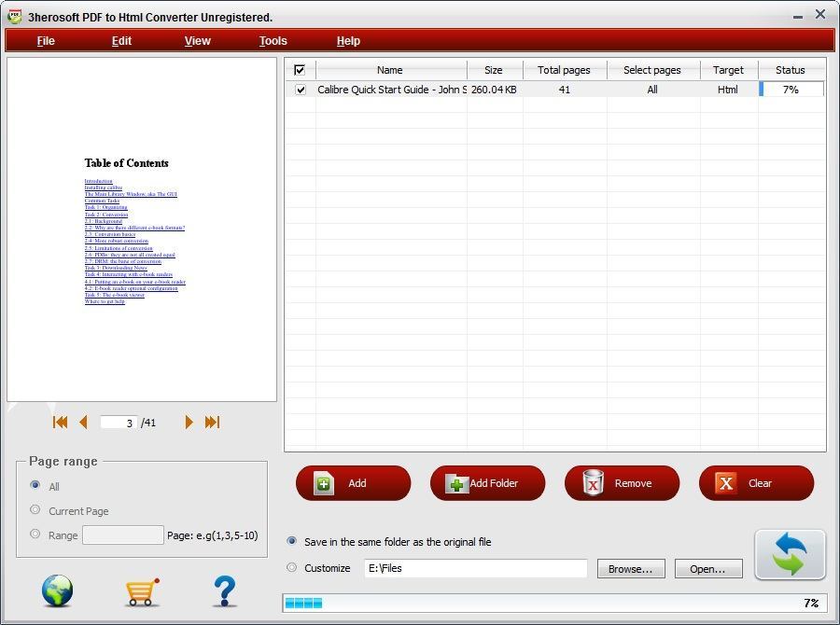Choose Save in the same folder option
The width and height of the screenshot is (840, 625).
[292, 541]
